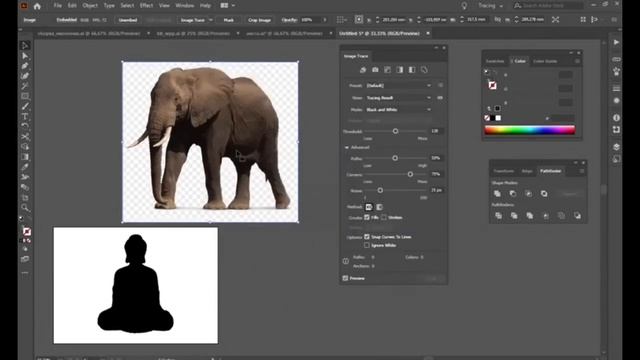
Task: Open the Opacity dropdown arrow
Action: click(325, 20)
